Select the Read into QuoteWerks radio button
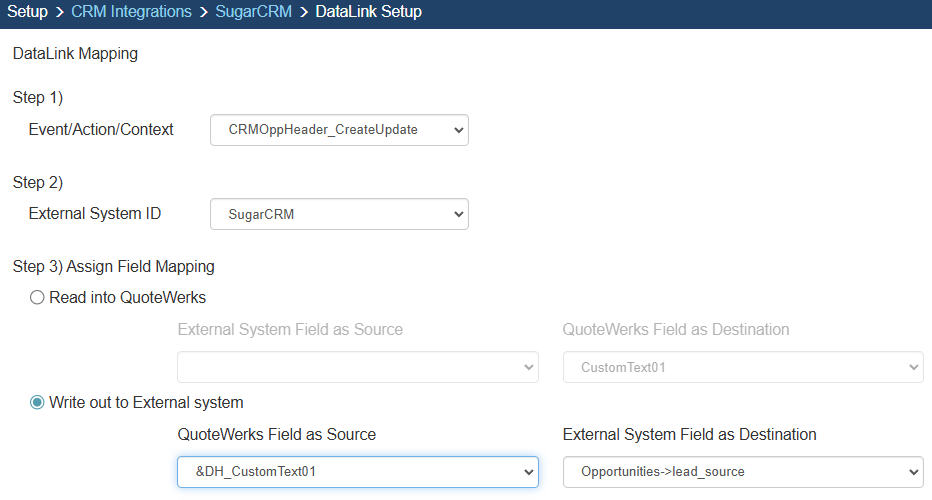Screen dimensions: 932x500 click(x=38, y=297)
